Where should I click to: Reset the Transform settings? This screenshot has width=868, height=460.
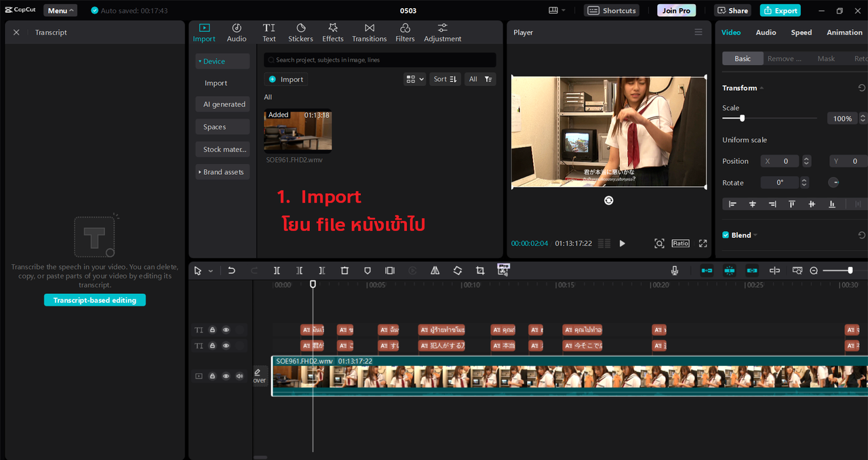862,88
